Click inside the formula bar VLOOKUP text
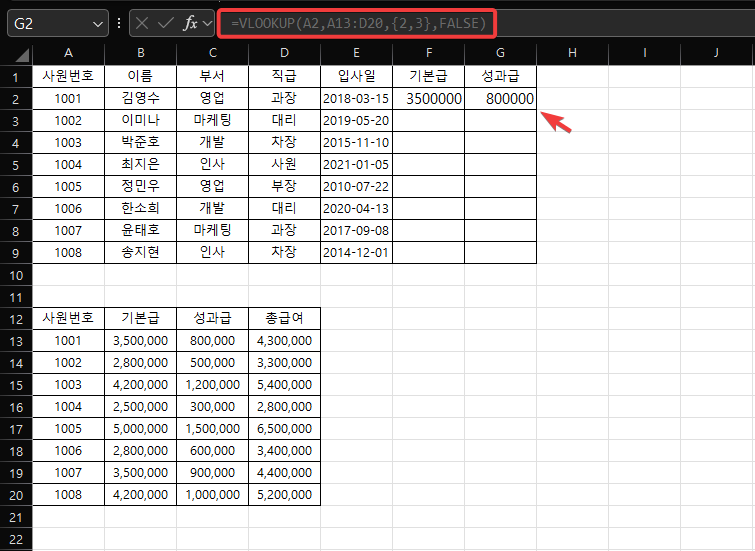The image size is (755, 551). (359, 23)
